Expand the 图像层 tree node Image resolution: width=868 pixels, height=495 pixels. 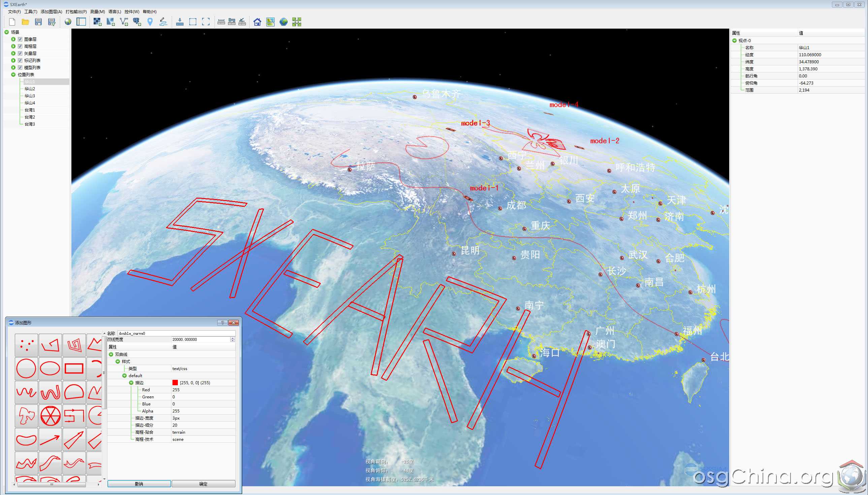[x=13, y=39]
